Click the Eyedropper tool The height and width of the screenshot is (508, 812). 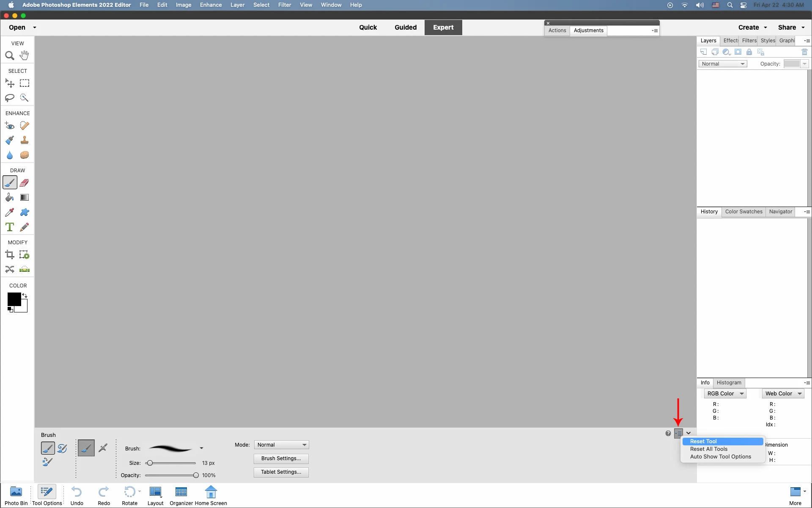click(x=9, y=213)
